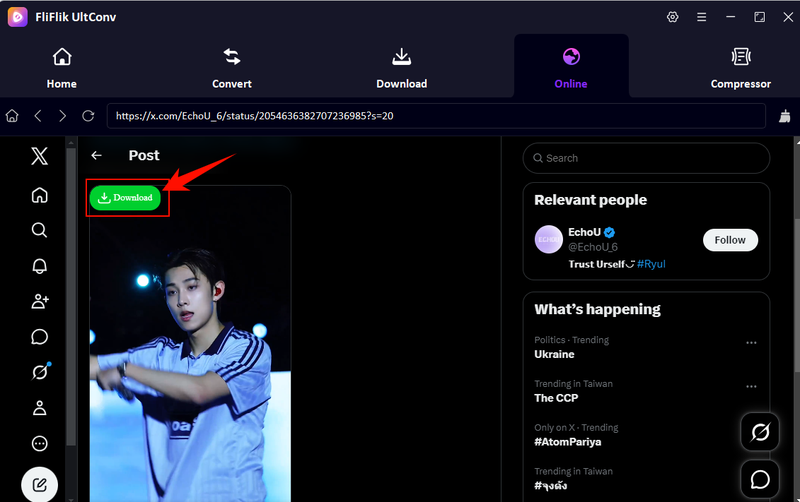Open the More options circle icon

click(x=39, y=443)
